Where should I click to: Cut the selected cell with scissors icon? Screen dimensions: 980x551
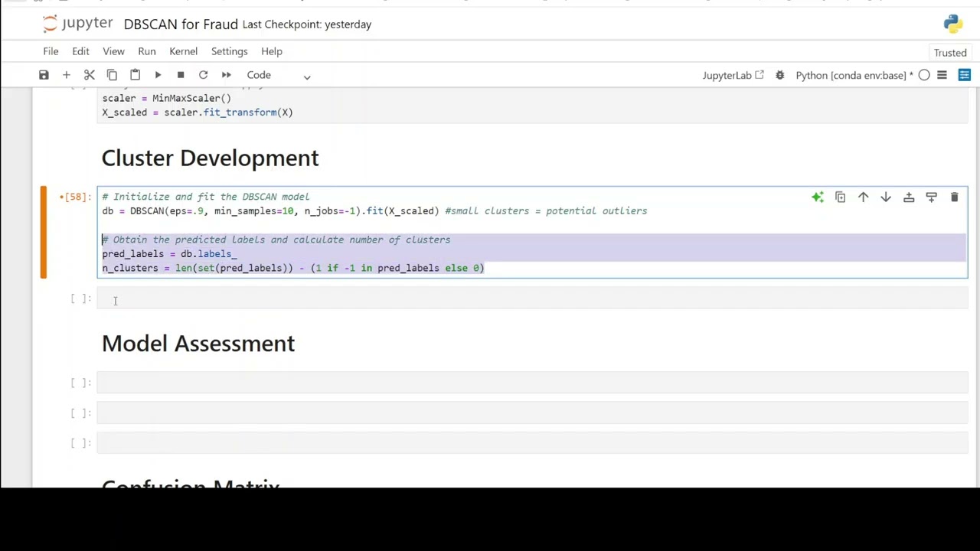(x=90, y=75)
